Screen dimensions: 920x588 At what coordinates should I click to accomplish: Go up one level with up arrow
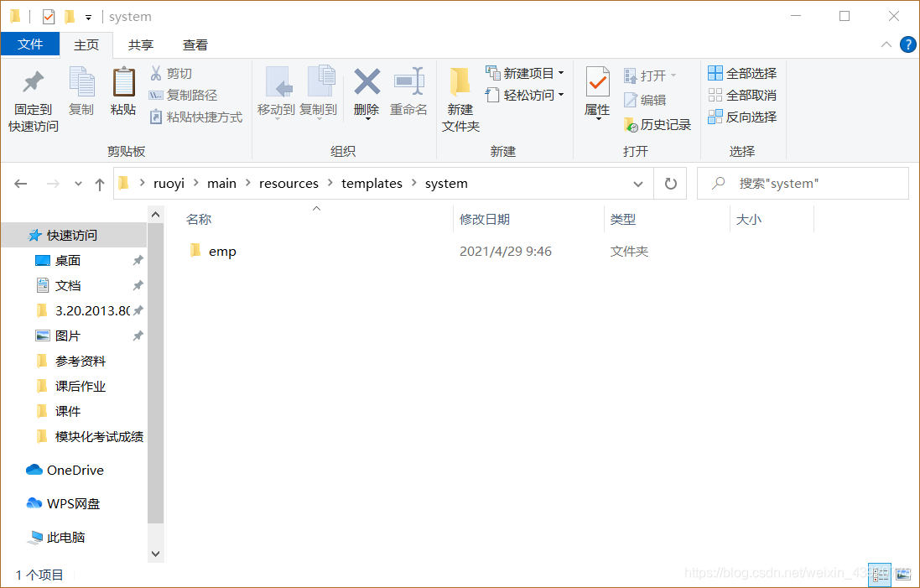(x=100, y=185)
